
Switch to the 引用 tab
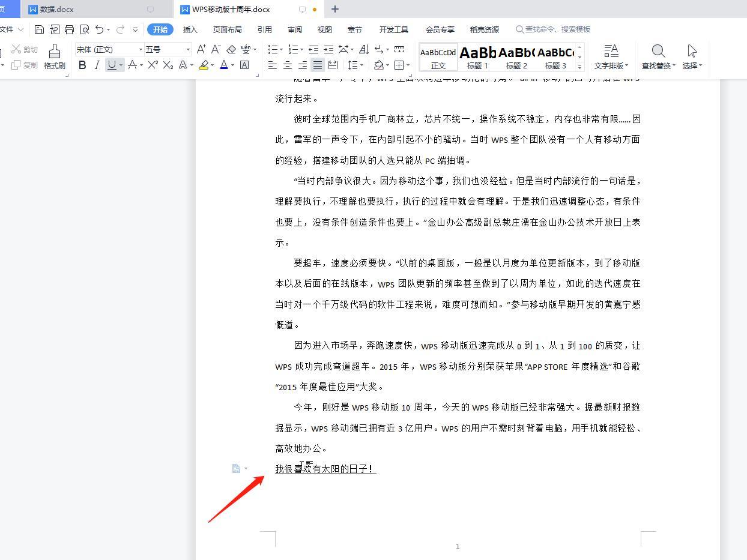coord(264,29)
